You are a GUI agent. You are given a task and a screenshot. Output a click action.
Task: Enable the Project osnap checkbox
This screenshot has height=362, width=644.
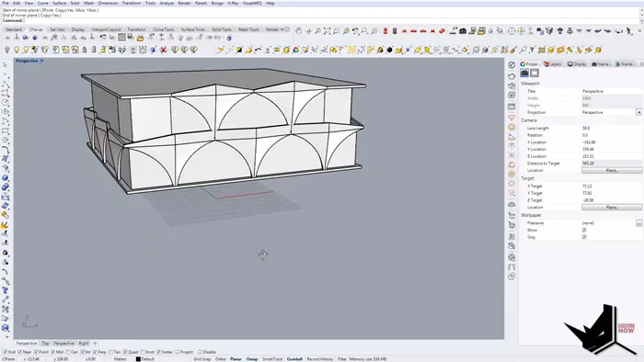coord(177,352)
